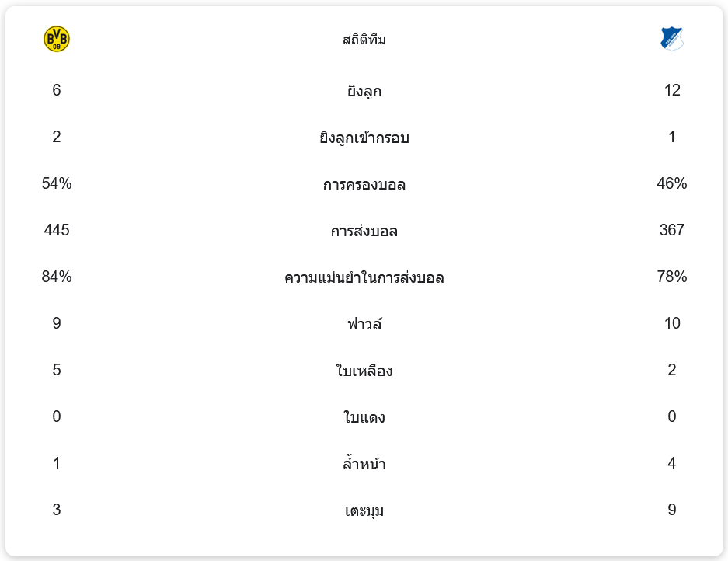728x561 pixels.
Task: Select Hoffenheim's 367 passes value
Action: [x=671, y=230]
